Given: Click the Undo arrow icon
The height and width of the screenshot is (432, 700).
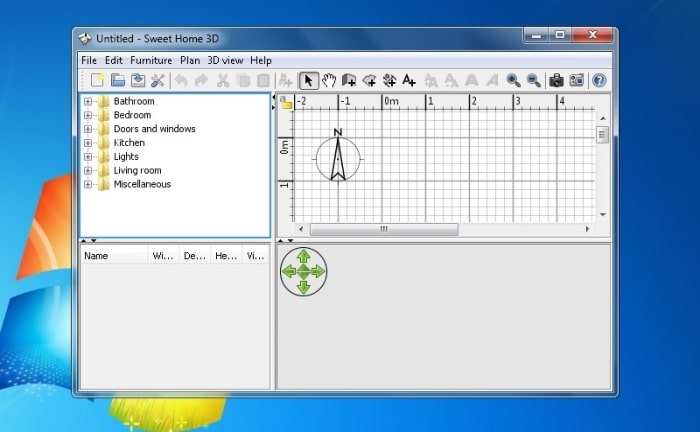Looking at the screenshot, I should pyautogui.click(x=181, y=80).
